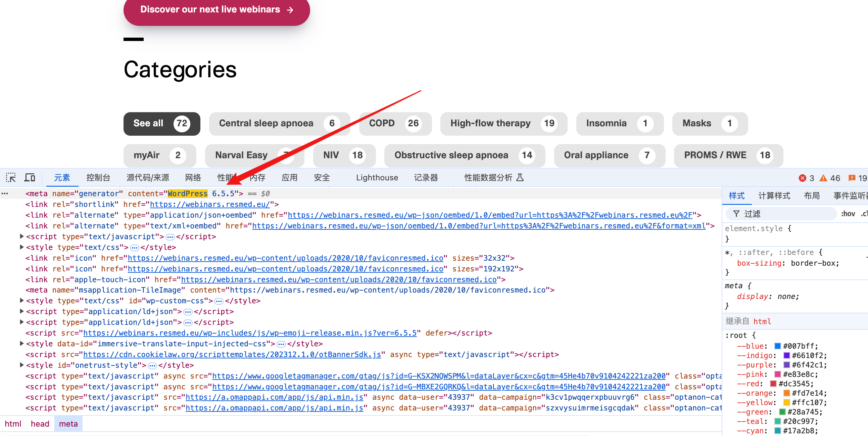Select head in the breadcrumb bar
Image resolution: width=868 pixels, height=436 pixels.
pyautogui.click(x=40, y=424)
